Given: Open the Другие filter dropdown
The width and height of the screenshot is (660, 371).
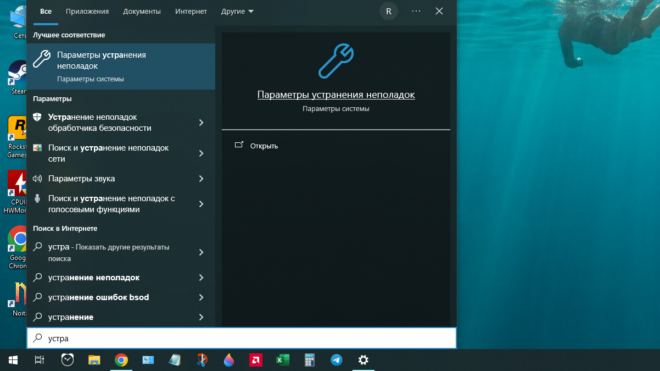Looking at the screenshot, I should 237,11.
